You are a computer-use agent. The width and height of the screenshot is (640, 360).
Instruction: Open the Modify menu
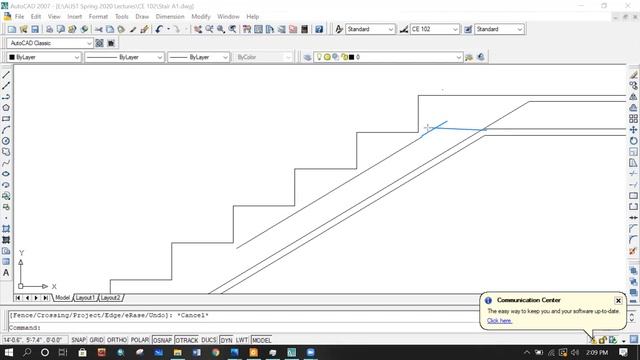pos(201,17)
